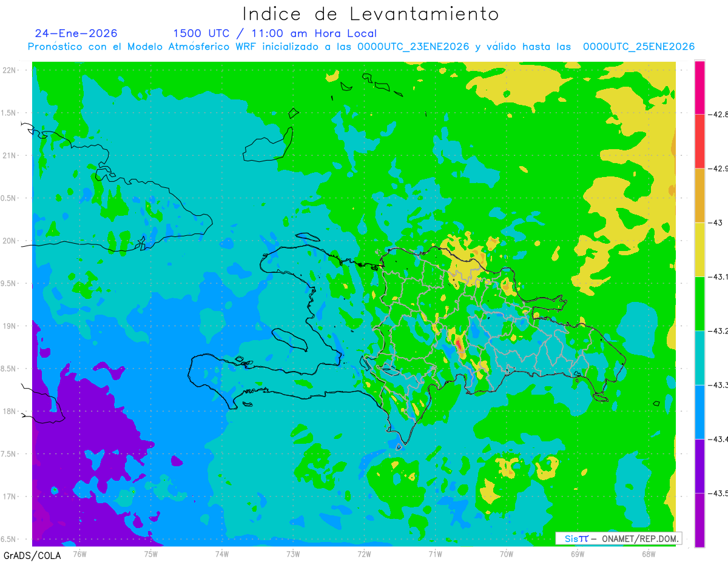Click the '70W' longitude label
This screenshot has width=728, height=562.
pos(506,554)
